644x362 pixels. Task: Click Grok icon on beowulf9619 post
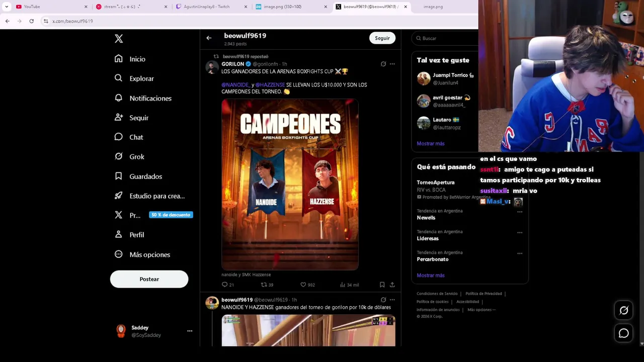tap(383, 300)
